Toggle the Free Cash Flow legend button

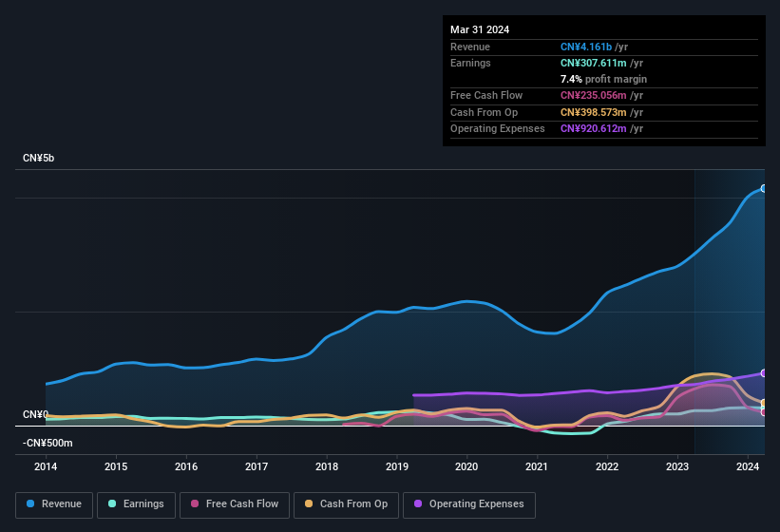click(x=235, y=504)
